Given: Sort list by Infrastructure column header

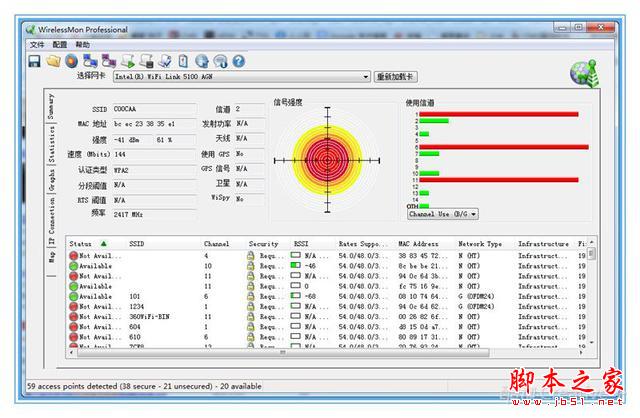Looking at the screenshot, I should pos(543,244).
